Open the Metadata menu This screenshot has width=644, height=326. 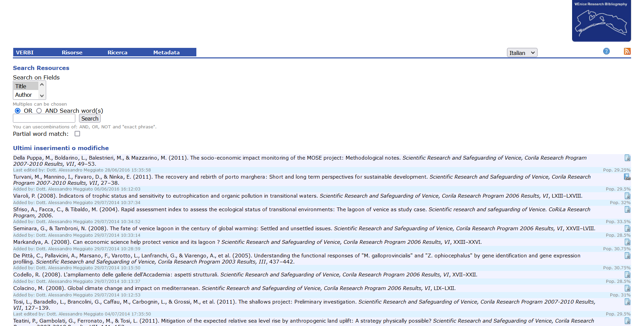166,52
